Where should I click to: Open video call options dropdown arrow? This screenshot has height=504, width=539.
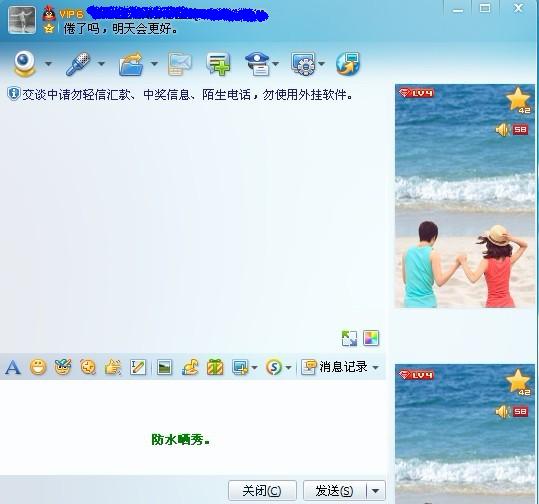click(x=48, y=64)
